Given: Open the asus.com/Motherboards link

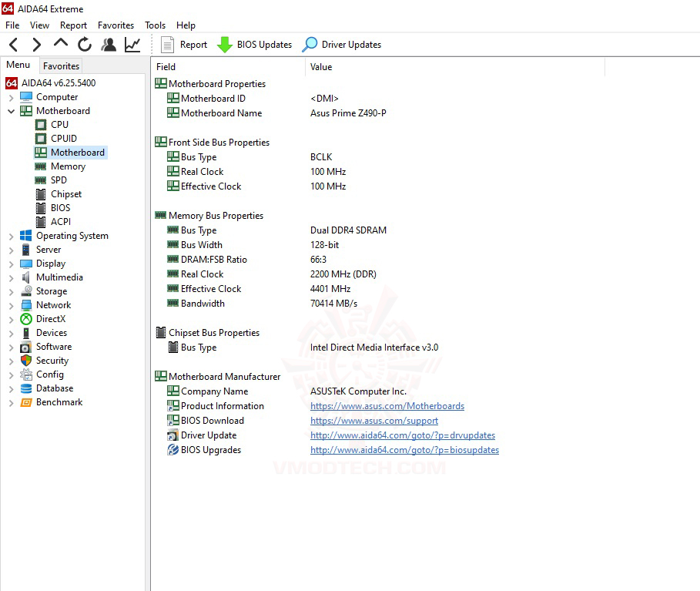Looking at the screenshot, I should (x=387, y=405).
